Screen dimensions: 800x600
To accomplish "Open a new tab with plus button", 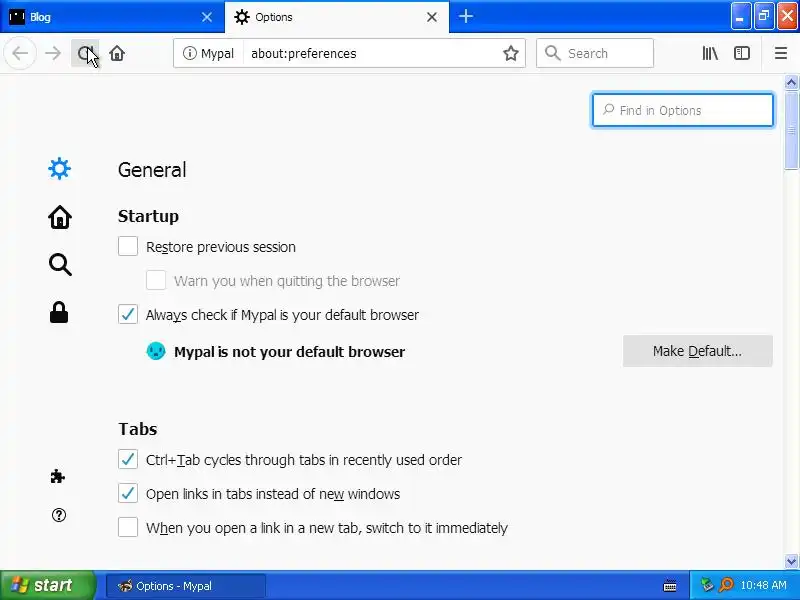I will (x=465, y=16).
